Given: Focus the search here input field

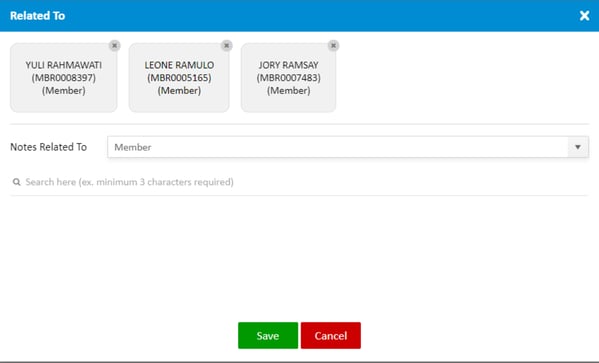Looking at the screenshot, I should click(x=299, y=182).
